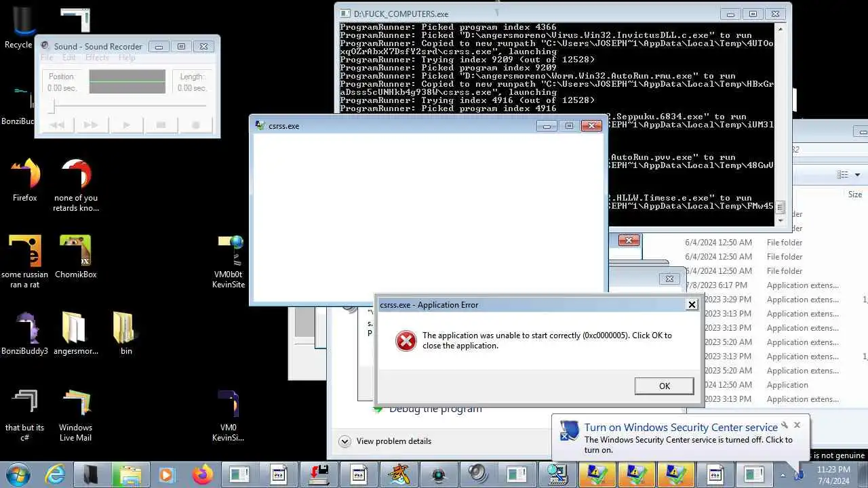The image size is (868, 488).
Task: Launch Windows Live Mail from desktop
Action: point(75,415)
